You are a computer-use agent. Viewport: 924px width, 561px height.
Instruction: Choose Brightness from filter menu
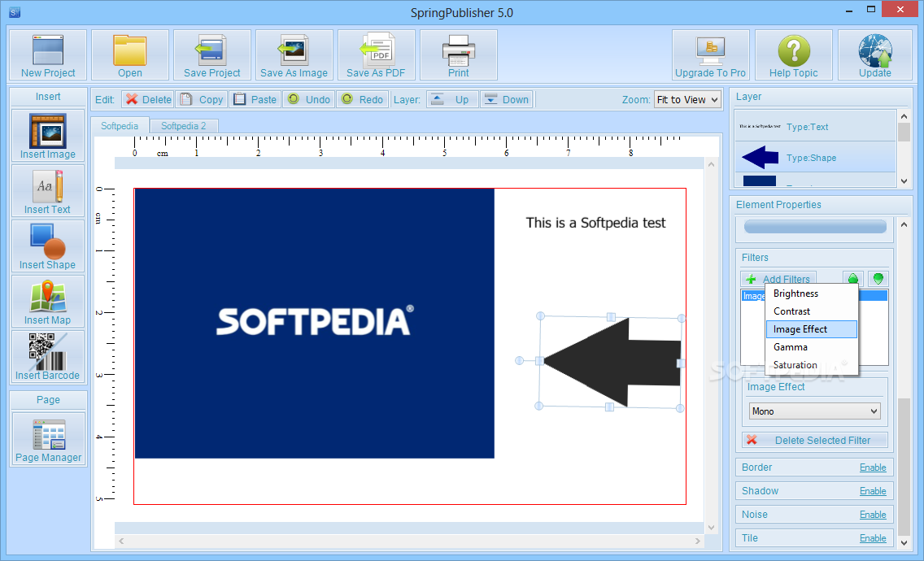click(x=811, y=294)
